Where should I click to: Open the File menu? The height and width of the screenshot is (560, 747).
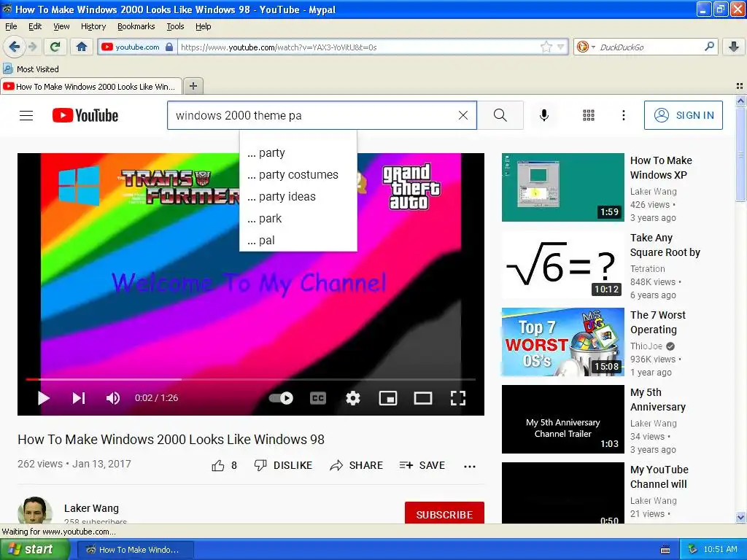point(11,26)
